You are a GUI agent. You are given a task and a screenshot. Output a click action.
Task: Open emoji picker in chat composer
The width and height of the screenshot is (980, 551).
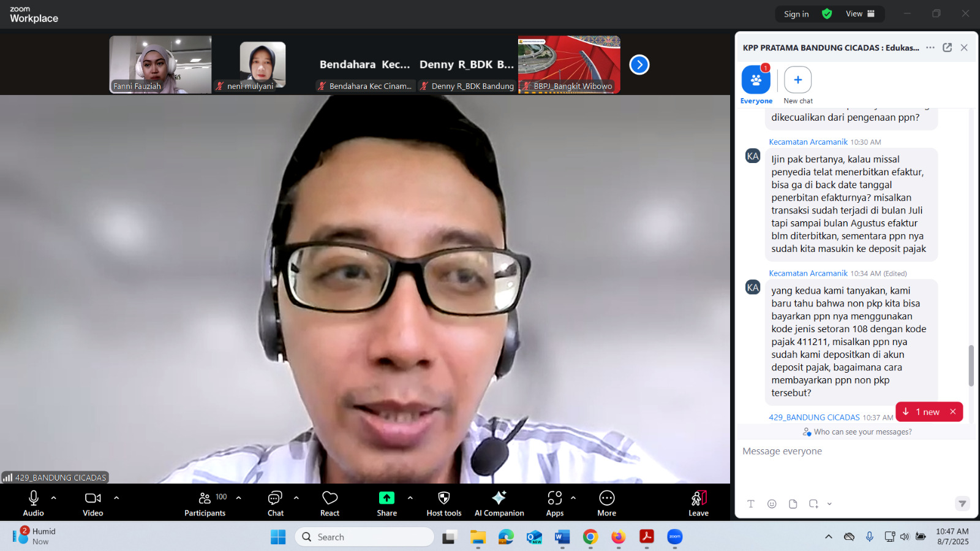click(772, 504)
